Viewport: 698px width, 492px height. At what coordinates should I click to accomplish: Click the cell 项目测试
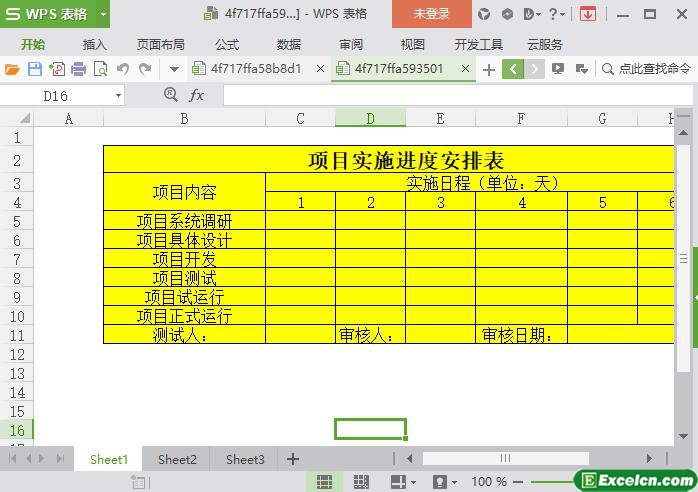point(184,278)
